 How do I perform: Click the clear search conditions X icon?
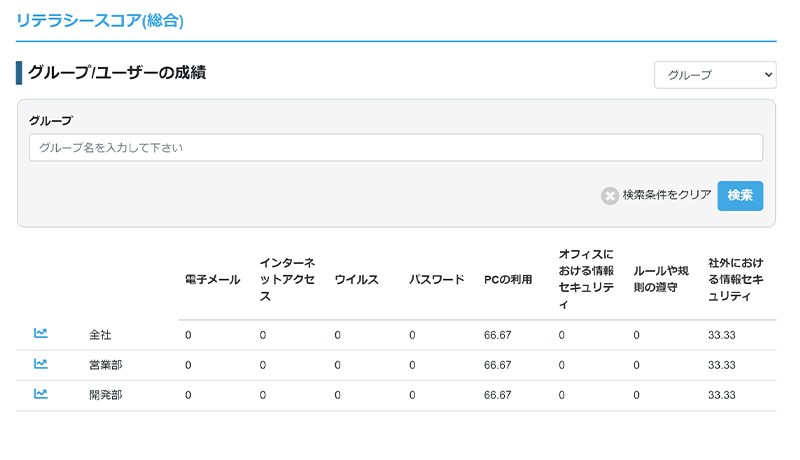coord(610,195)
